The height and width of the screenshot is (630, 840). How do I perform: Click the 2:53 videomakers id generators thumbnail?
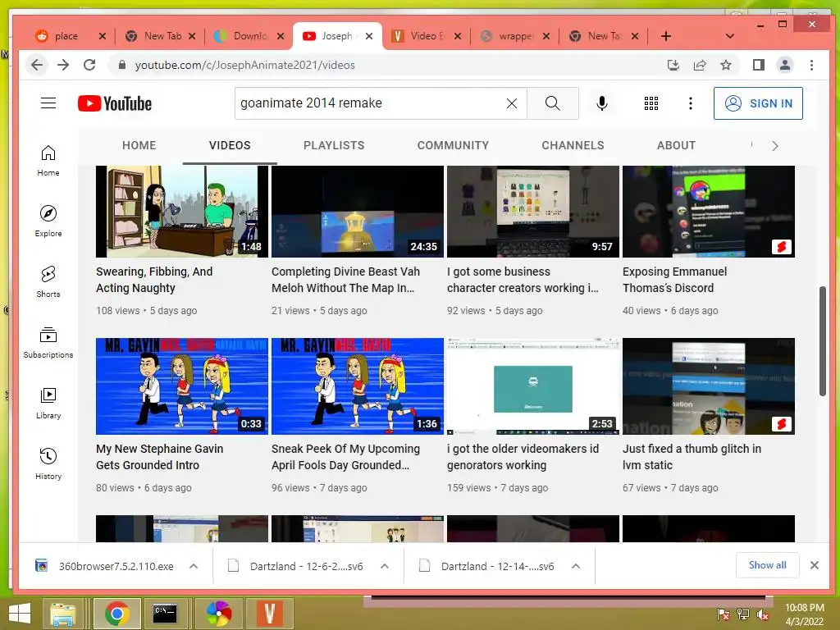pos(533,386)
